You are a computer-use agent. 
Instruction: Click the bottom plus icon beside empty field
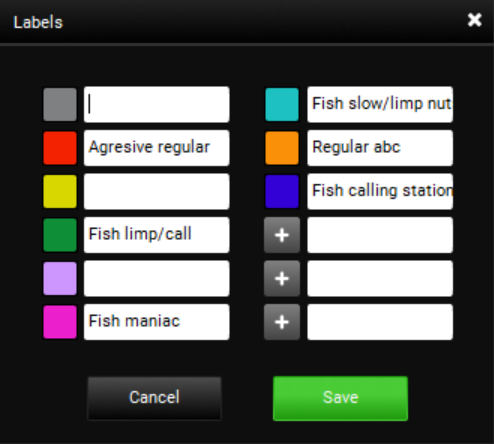[x=282, y=322]
